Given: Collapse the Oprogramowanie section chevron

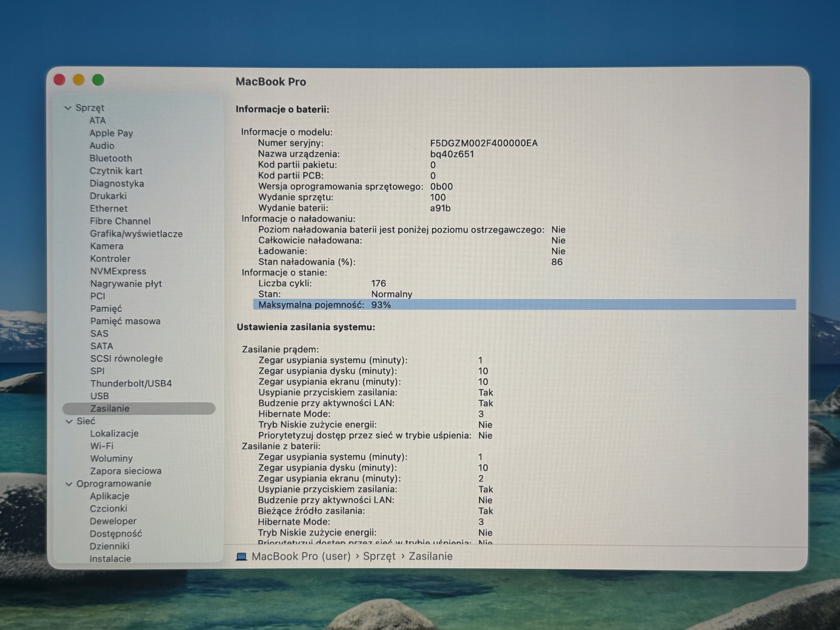Looking at the screenshot, I should (69, 484).
